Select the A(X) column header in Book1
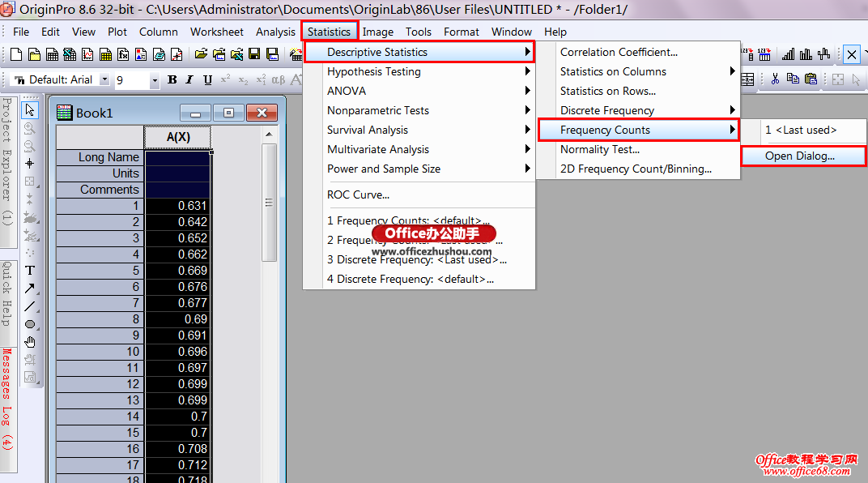The image size is (868, 483). coord(177,137)
